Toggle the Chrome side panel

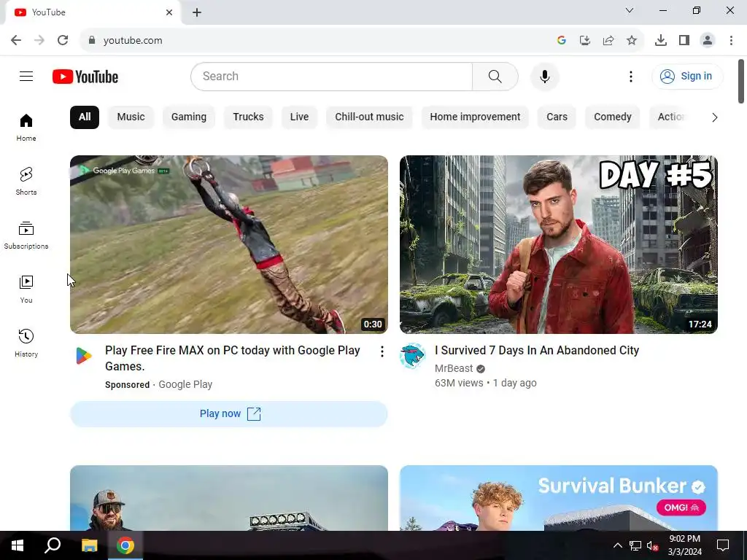point(684,40)
